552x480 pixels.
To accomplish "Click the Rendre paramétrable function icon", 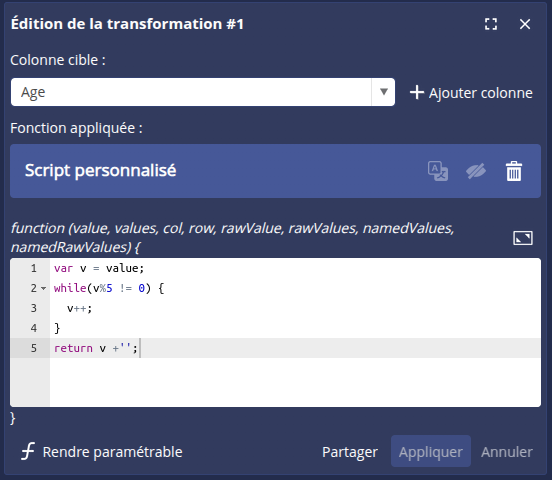I will [x=28, y=451].
